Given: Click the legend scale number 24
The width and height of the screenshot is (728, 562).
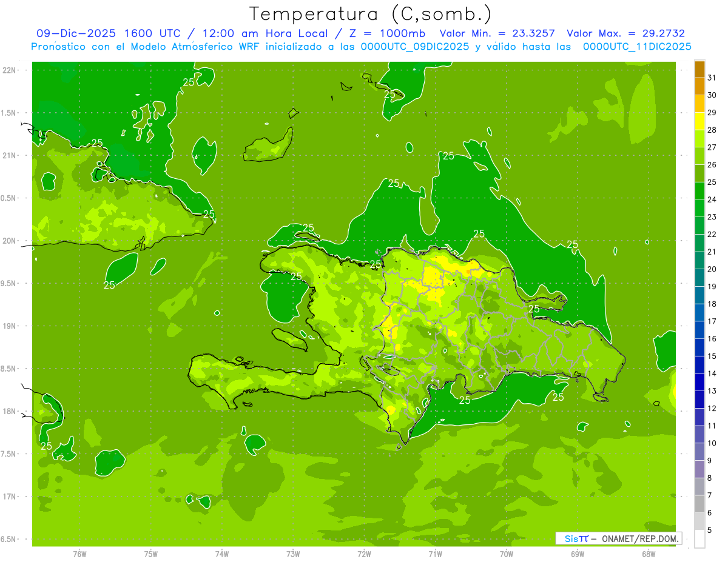Looking at the screenshot, I should click(x=712, y=199).
